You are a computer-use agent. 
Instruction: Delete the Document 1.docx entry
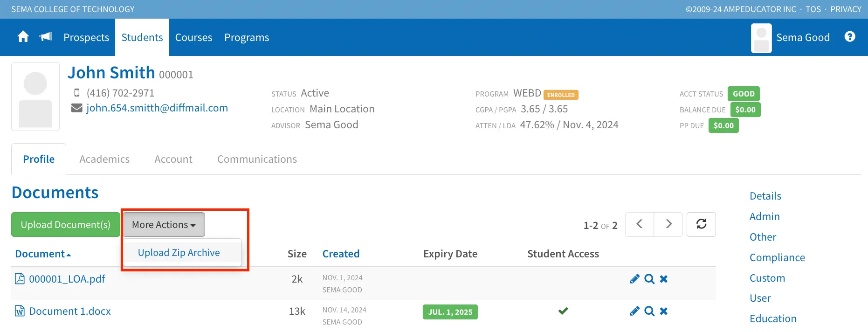[x=664, y=311]
